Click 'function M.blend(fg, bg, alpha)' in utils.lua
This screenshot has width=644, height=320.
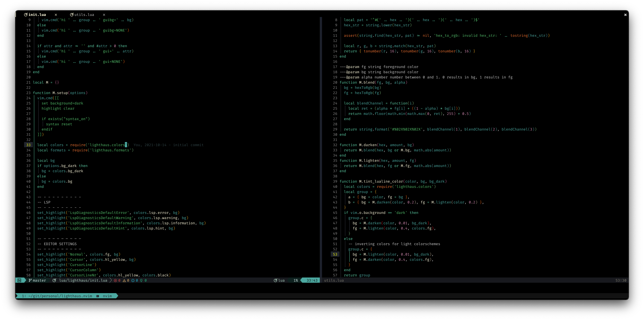coord(373,82)
